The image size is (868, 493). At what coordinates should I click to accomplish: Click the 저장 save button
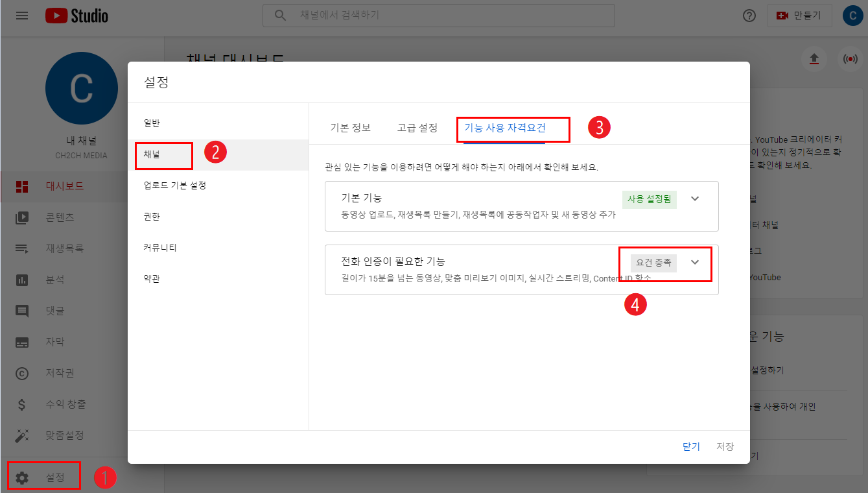(x=725, y=446)
